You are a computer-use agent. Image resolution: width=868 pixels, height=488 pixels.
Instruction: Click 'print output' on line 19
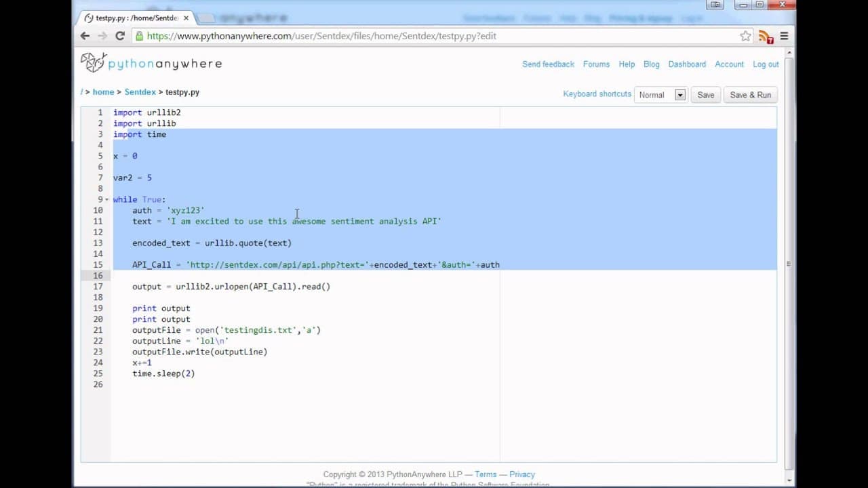(x=161, y=308)
